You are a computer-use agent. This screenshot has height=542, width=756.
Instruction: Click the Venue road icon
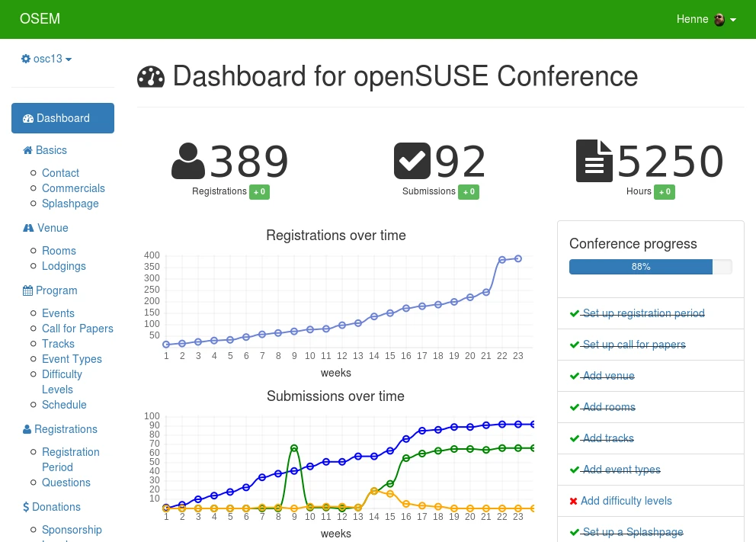28,228
